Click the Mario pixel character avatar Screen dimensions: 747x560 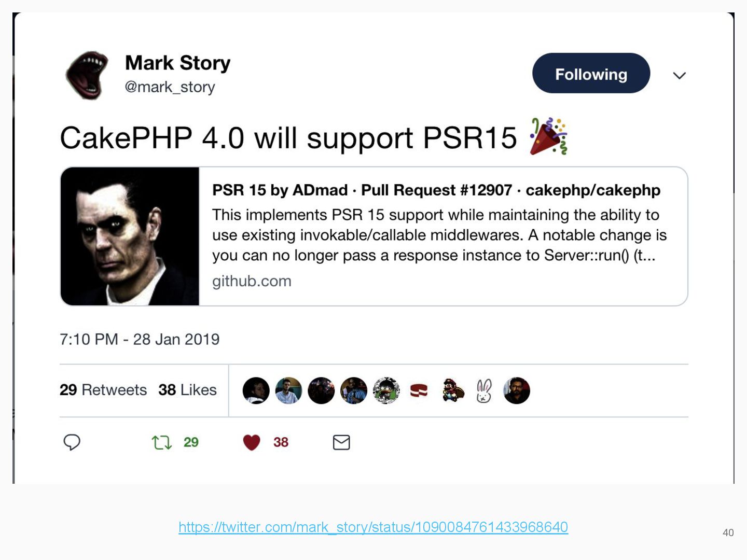click(x=452, y=390)
